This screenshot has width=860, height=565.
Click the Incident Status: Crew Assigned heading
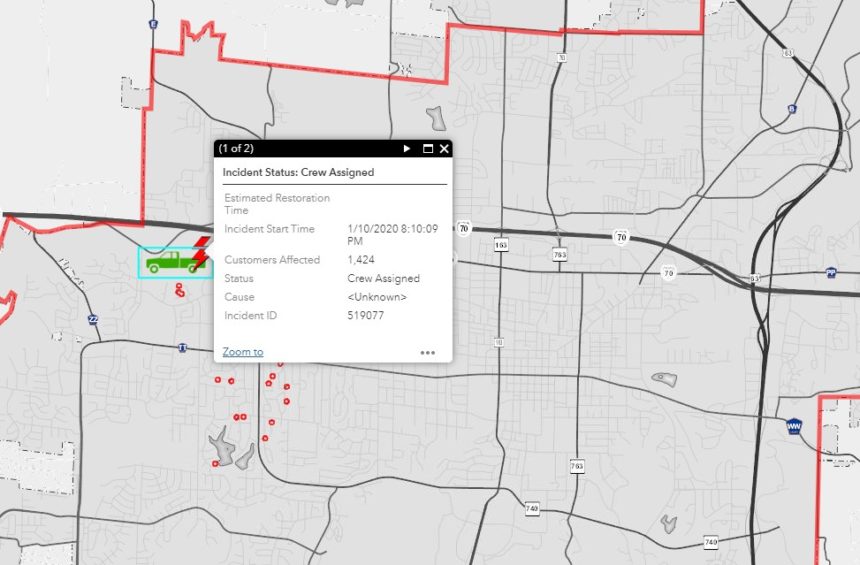(298, 172)
